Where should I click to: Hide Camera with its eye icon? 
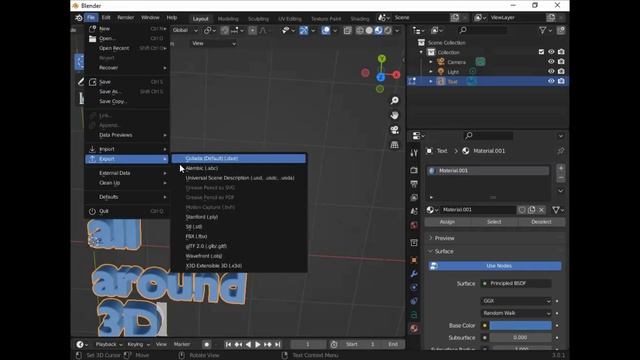551,62
